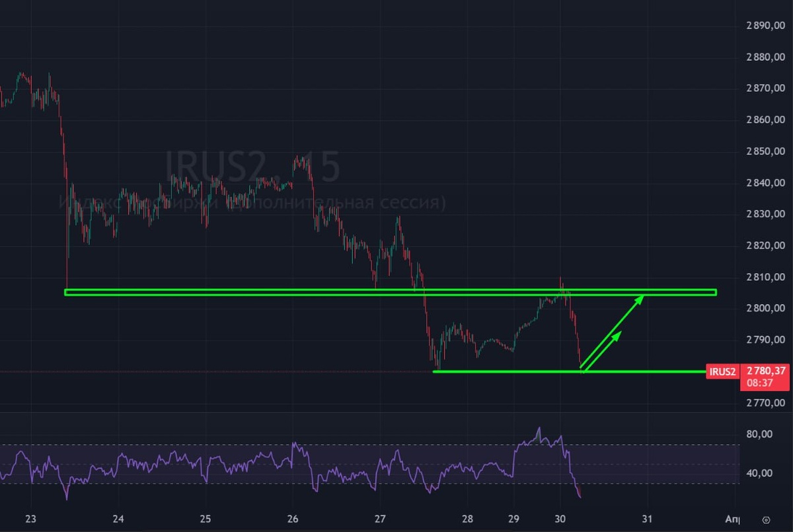Click the 2 820,00 price axis label
The image size is (793, 532).
pos(766,245)
